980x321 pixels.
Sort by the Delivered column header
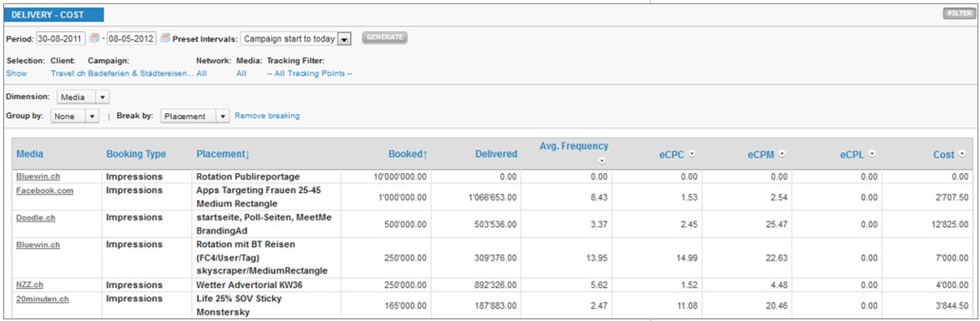(495, 154)
